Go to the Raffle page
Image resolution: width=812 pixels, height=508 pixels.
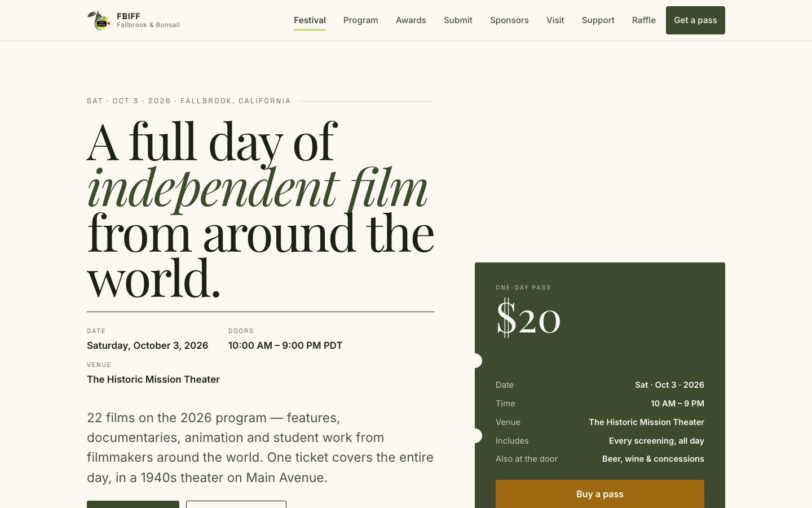click(x=644, y=20)
